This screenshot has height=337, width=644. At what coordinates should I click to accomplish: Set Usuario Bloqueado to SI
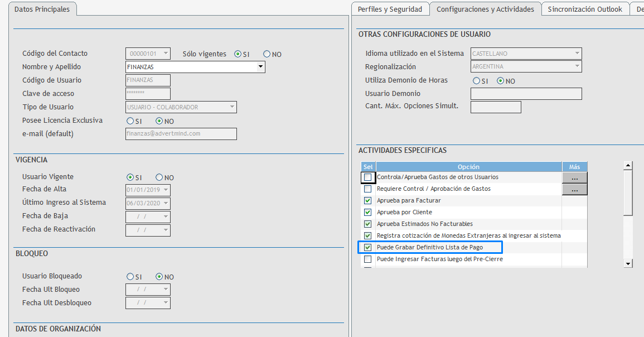pyautogui.click(x=130, y=277)
